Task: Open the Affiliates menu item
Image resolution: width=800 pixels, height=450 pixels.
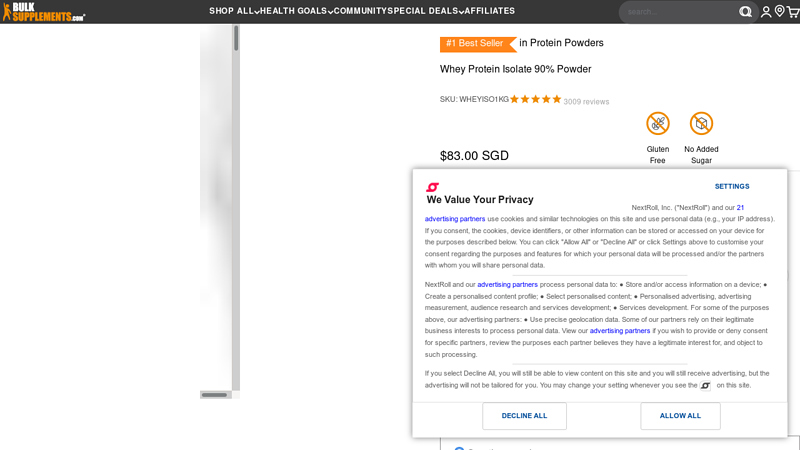Action: click(490, 11)
